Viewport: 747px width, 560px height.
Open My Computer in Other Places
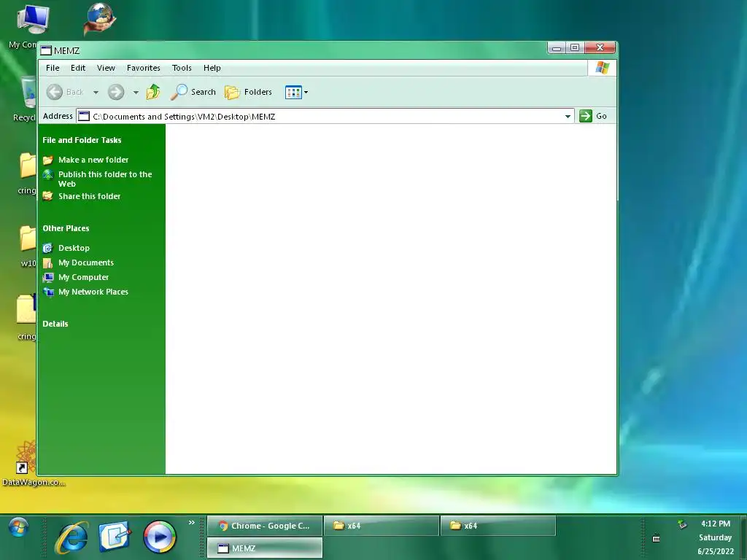click(83, 277)
